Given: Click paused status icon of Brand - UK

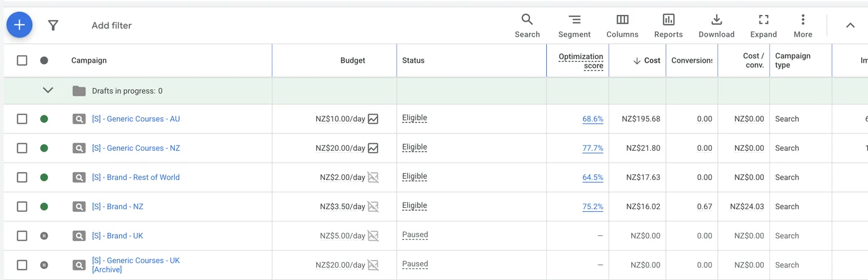Looking at the screenshot, I should (x=44, y=235).
